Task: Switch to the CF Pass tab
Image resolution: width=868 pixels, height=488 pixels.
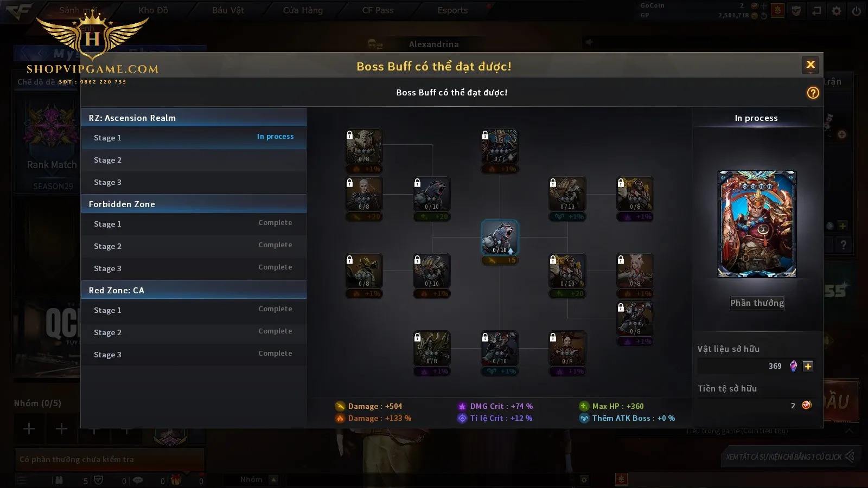Action: click(x=378, y=10)
